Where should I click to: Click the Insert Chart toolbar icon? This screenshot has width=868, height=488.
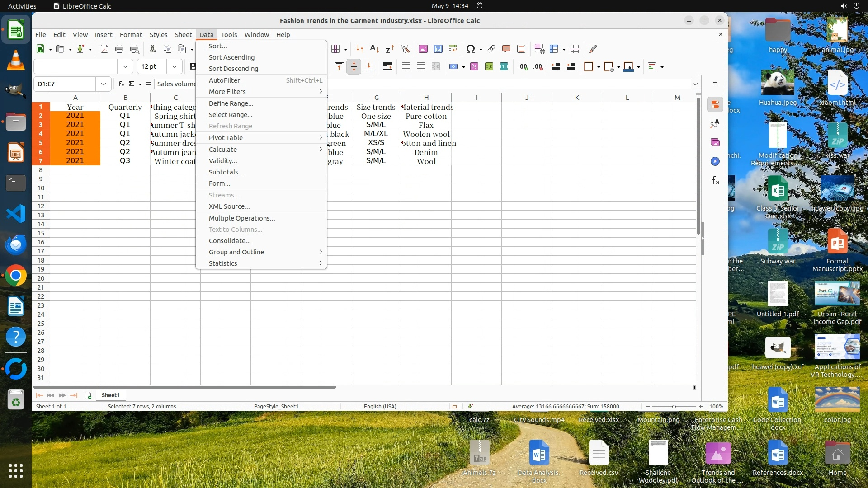[x=438, y=49]
